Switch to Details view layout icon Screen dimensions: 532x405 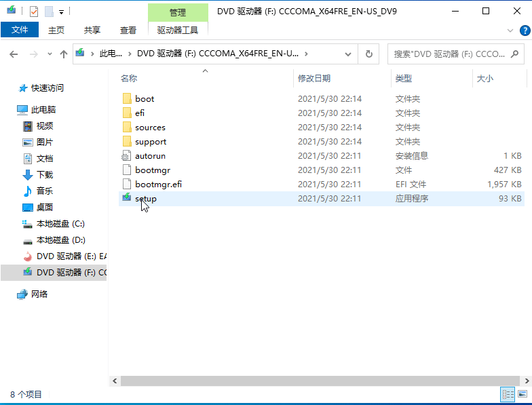[x=508, y=395]
